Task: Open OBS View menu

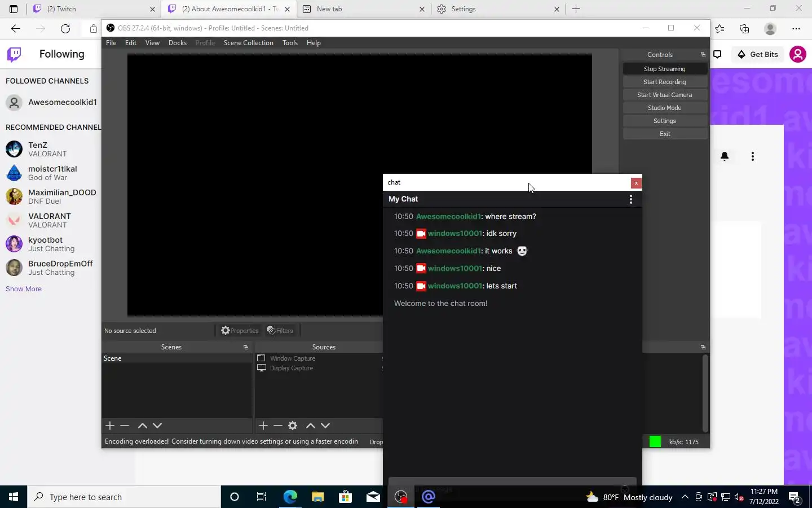Action: pyautogui.click(x=152, y=43)
